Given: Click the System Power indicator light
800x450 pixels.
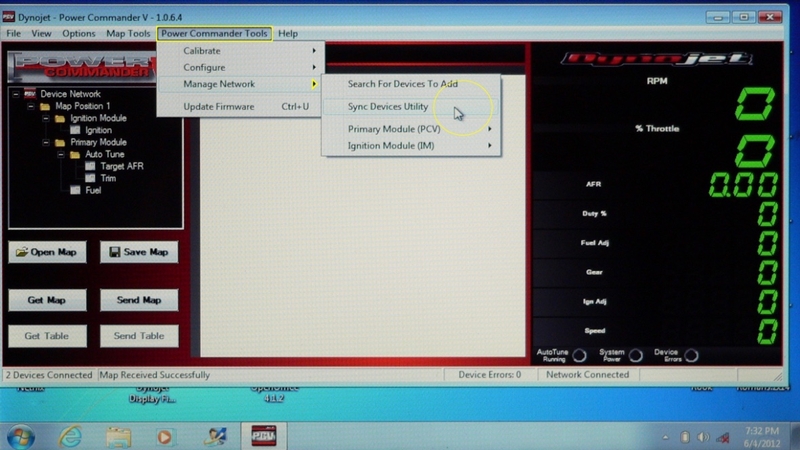Looking at the screenshot, I should click(x=635, y=355).
